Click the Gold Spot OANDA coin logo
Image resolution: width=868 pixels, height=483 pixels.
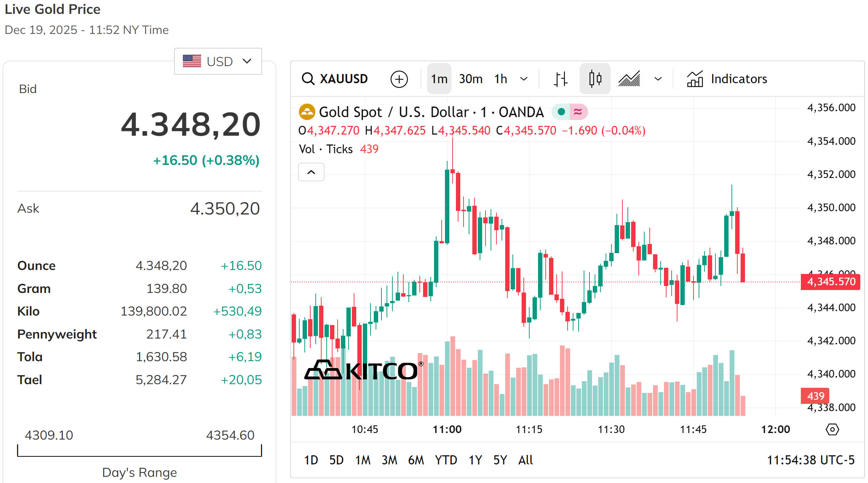coord(307,112)
